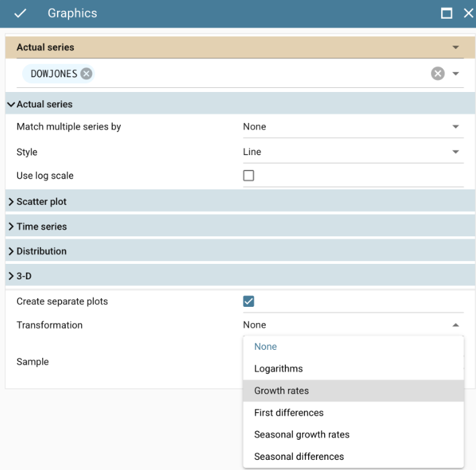This screenshot has height=470, width=476.
Task: Expand the 3-D section
Action: click(26, 276)
